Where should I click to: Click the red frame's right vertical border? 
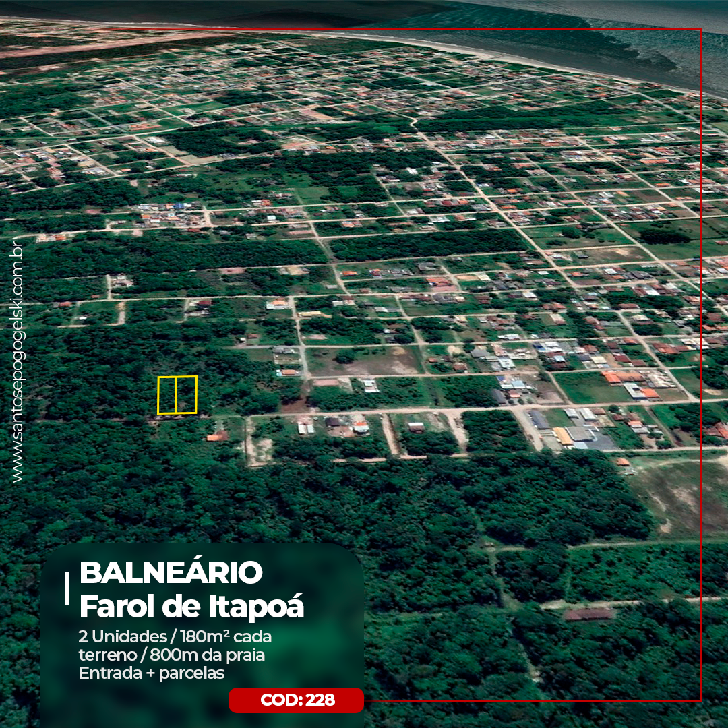pyautogui.click(x=700, y=337)
